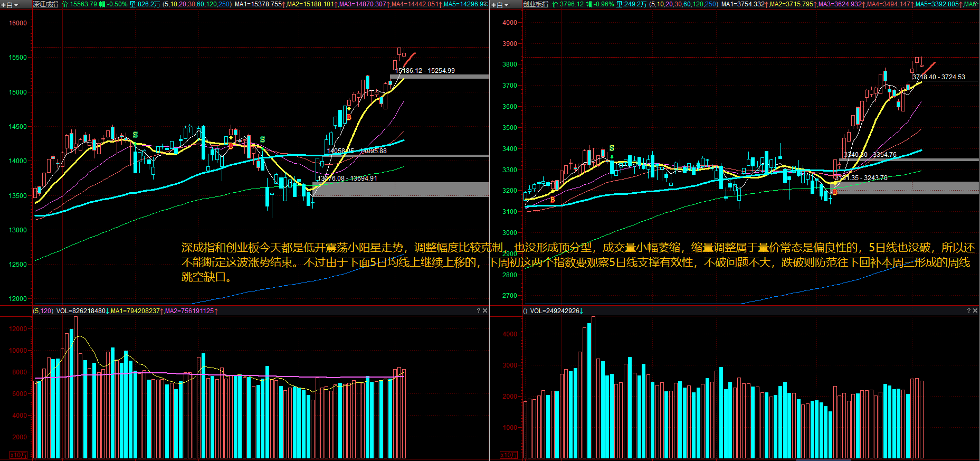Click the MA3=14870.307 value in 深证成指 header
The image size is (980, 461).
[364, 4]
